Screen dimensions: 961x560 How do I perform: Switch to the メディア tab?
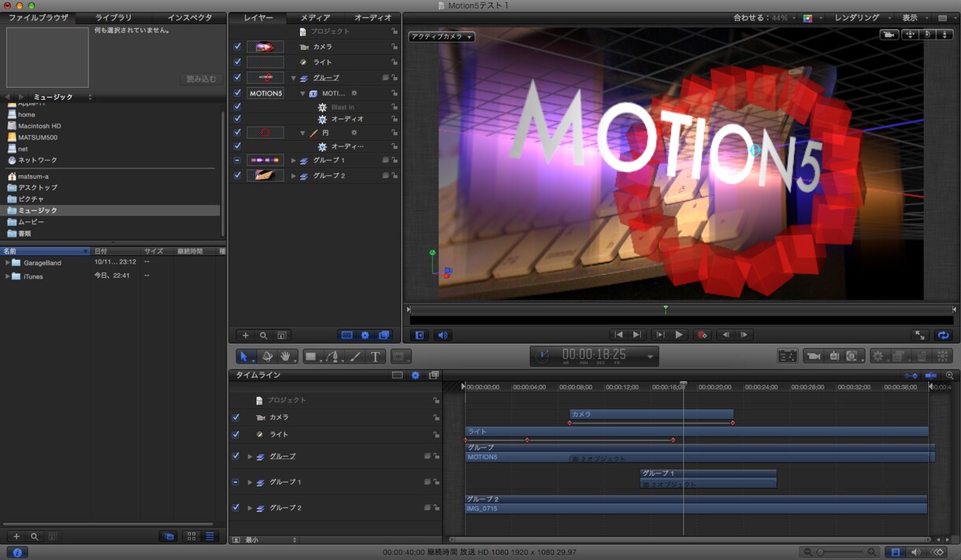pyautogui.click(x=315, y=17)
